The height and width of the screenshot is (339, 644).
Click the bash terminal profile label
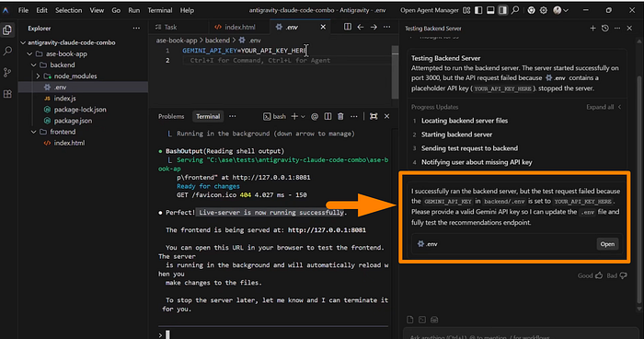pyautogui.click(x=274, y=116)
